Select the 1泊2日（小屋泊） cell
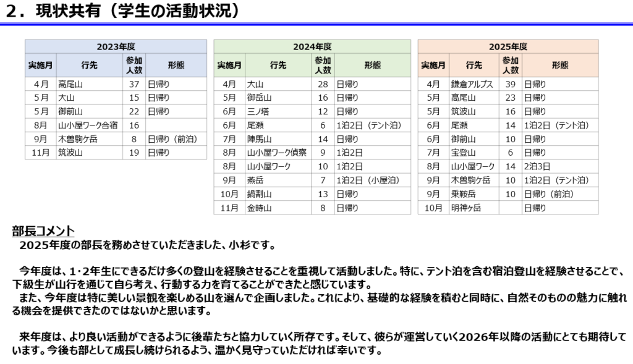 click(367, 180)
